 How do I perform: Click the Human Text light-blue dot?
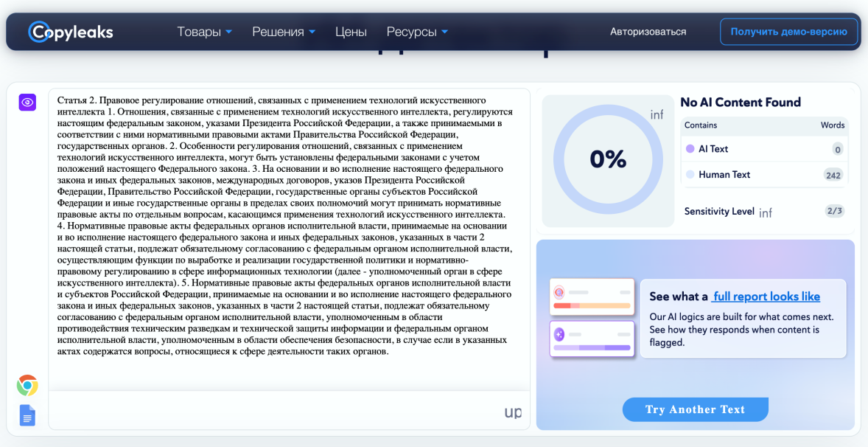(x=690, y=175)
